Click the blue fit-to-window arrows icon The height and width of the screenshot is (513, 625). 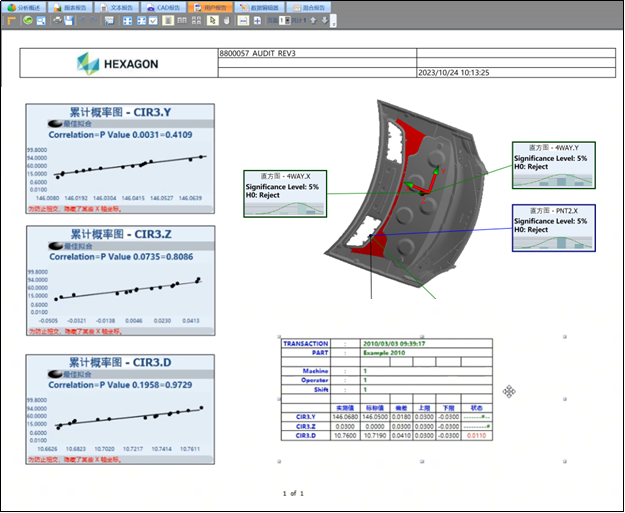(127, 21)
